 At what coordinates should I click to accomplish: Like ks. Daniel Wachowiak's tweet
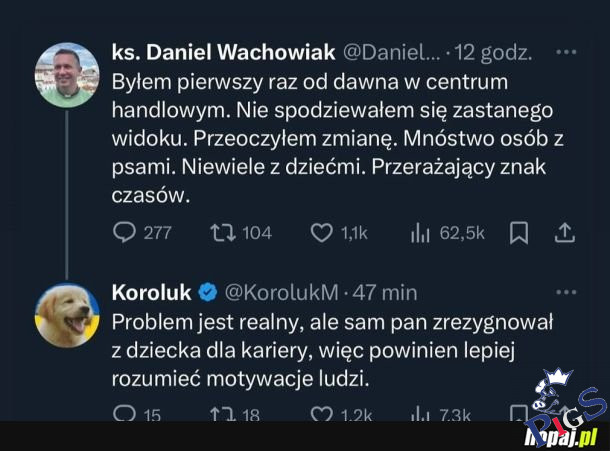click(x=321, y=233)
